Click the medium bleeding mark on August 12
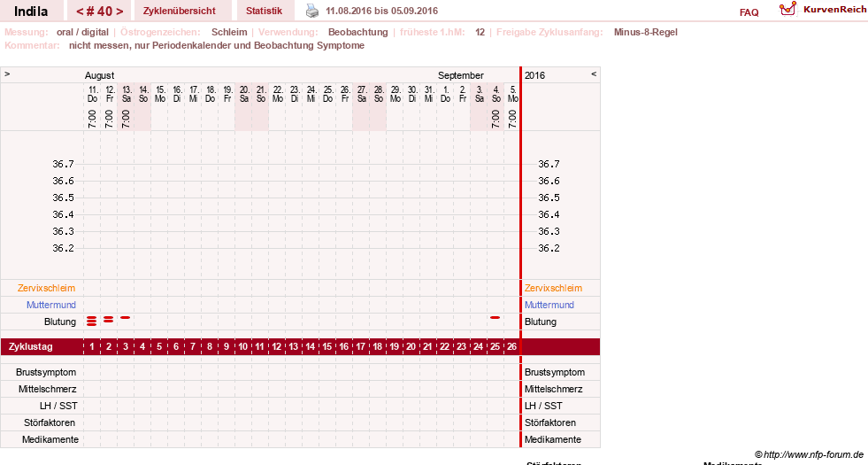The width and height of the screenshot is (868, 465). click(109, 319)
